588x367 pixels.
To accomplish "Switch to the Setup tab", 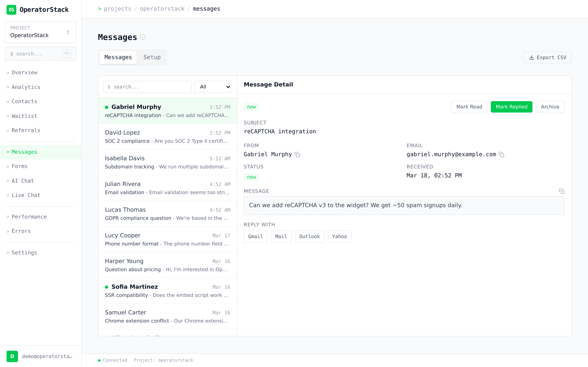I will coord(152,57).
